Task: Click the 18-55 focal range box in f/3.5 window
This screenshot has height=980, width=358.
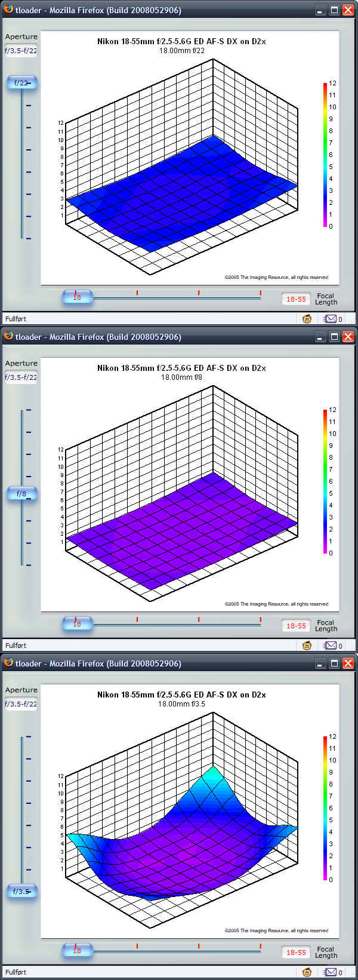Action: [296, 953]
